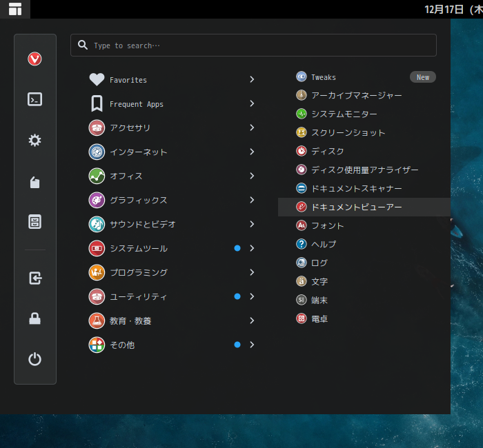
Task: Expand インターネット chevron arrow
Action: [252, 152]
